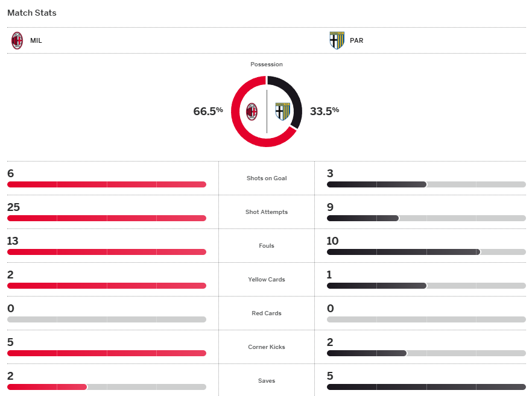Viewport: 532px width, 396px height.
Task: Open the MIL team abbreviation link
Action: (x=36, y=41)
